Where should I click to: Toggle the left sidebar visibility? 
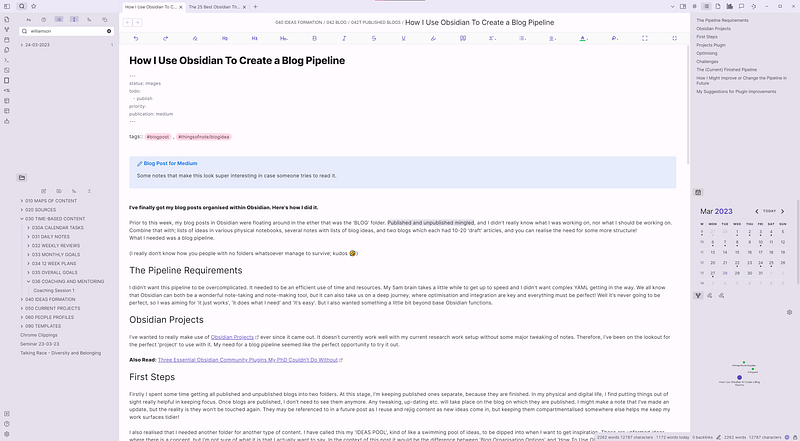[x=7, y=7]
